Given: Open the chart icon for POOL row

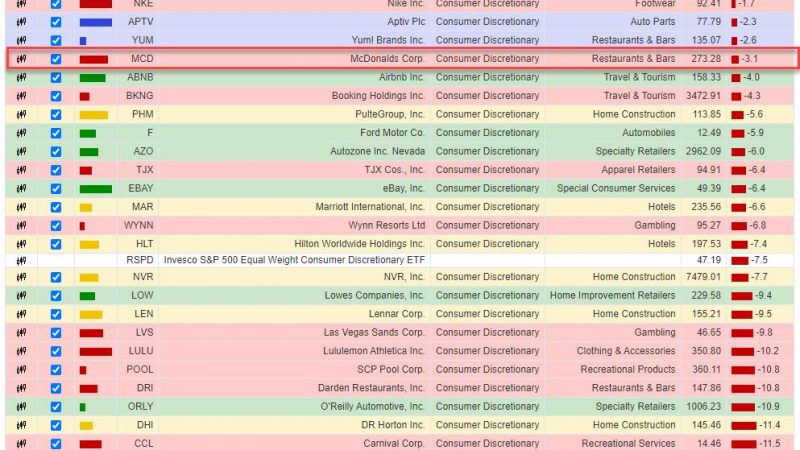Looking at the screenshot, I should click(21, 369).
